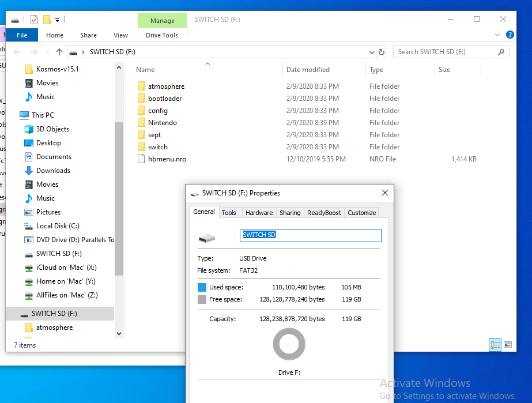Image resolution: width=532 pixels, height=403 pixels.
Task: Open recent locations dropdown arrow
Action: pos(47,52)
